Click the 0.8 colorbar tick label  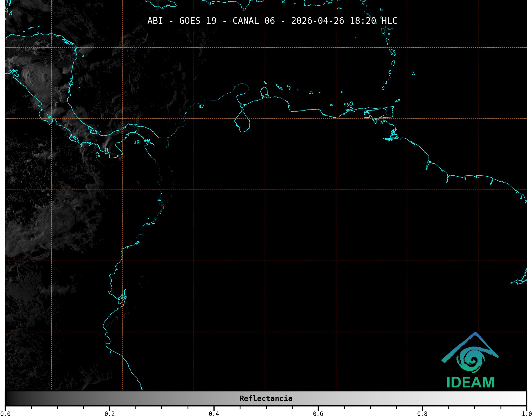click(x=422, y=414)
